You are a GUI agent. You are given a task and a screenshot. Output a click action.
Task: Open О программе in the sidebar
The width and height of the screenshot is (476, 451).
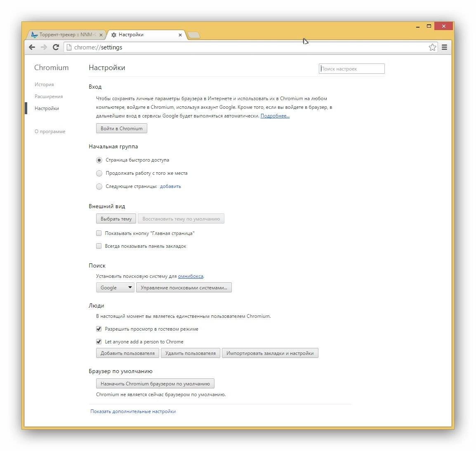(x=50, y=132)
